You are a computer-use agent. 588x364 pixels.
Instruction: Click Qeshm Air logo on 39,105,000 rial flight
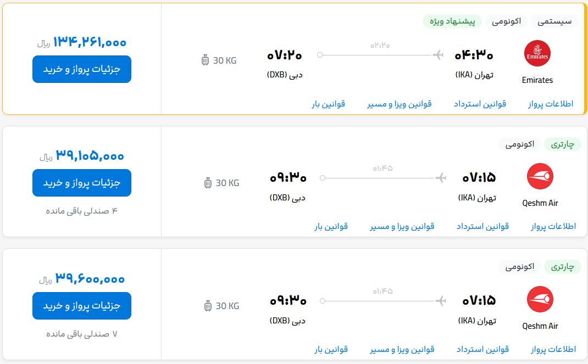540,177
